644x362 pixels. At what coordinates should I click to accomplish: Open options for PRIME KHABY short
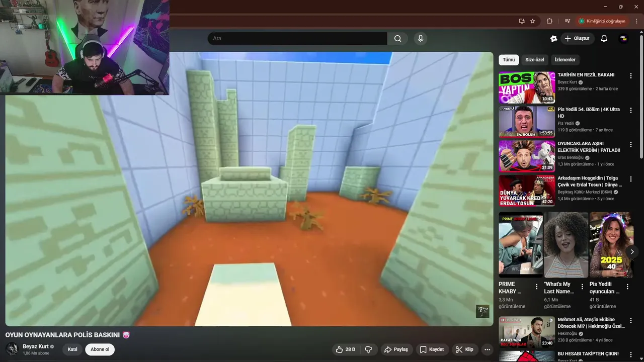click(x=536, y=287)
